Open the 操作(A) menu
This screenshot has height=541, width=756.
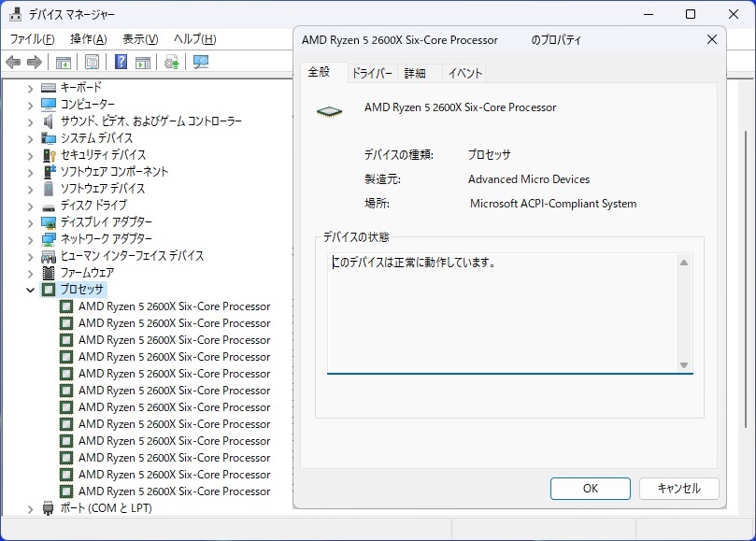pos(88,39)
